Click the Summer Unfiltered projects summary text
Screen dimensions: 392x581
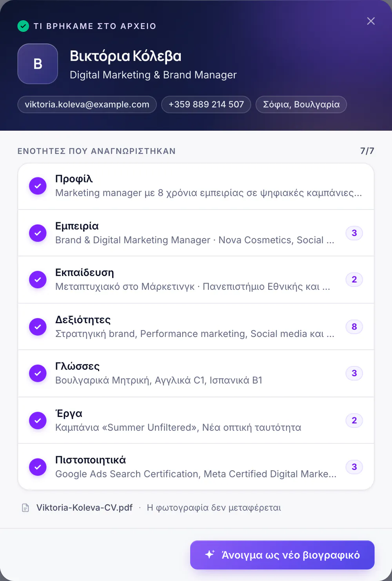point(178,428)
